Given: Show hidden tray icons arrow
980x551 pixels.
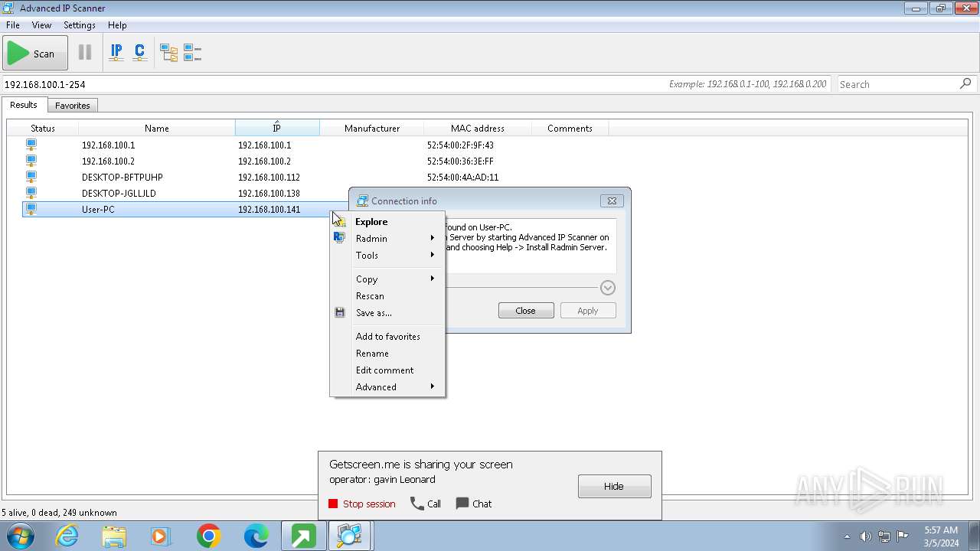Looking at the screenshot, I should click(x=847, y=536).
